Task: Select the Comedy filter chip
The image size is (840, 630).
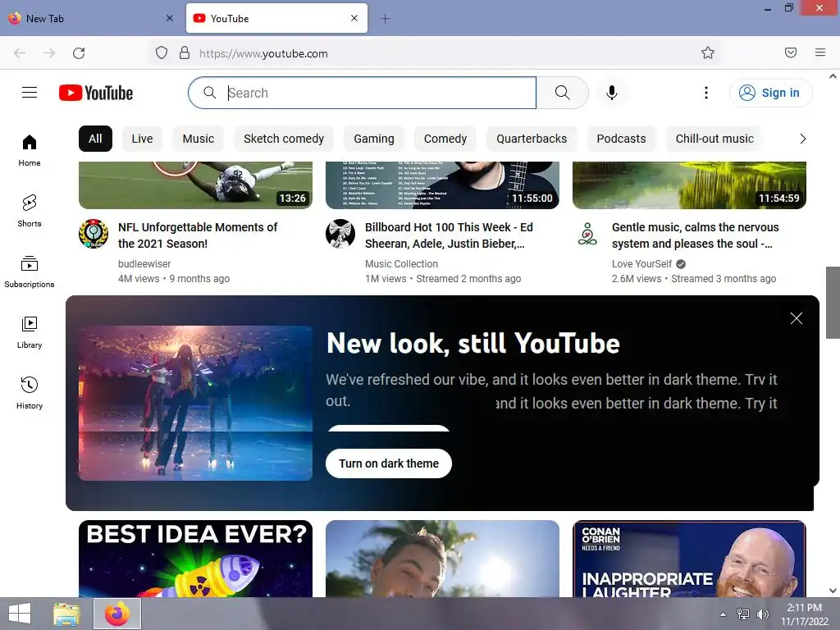Action: click(x=445, y=139)
